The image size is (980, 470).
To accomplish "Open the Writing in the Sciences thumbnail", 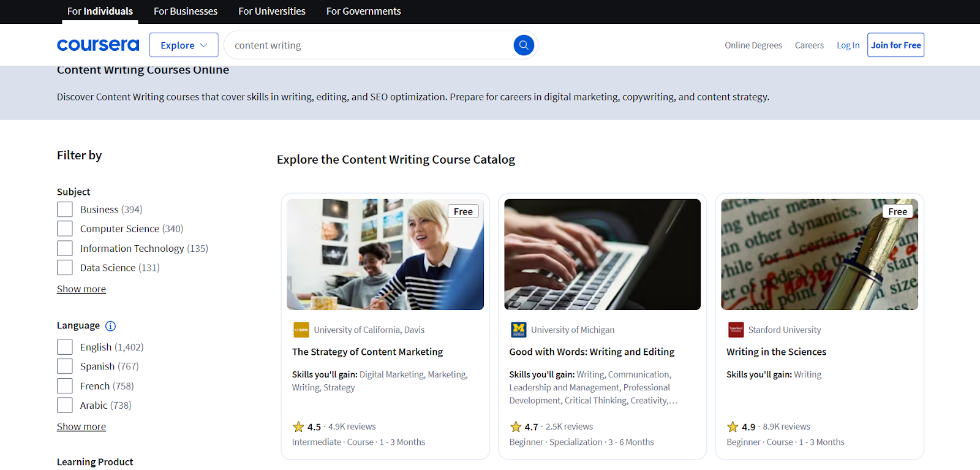I will [819, 254].
